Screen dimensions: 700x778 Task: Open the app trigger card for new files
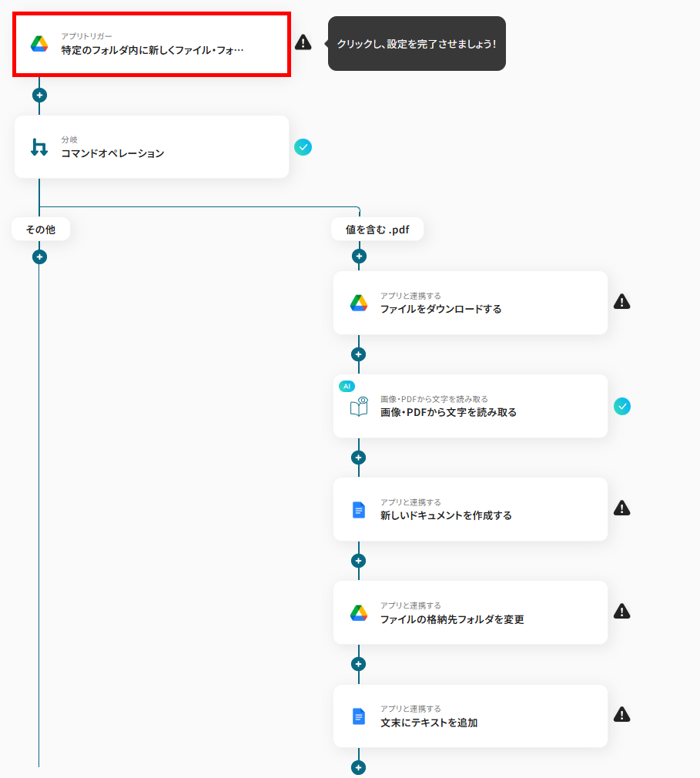coord(152,45)
